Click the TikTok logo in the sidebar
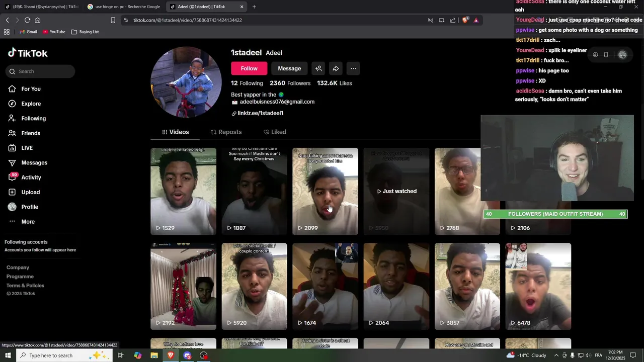644x362 pixels. coord(28,53)
